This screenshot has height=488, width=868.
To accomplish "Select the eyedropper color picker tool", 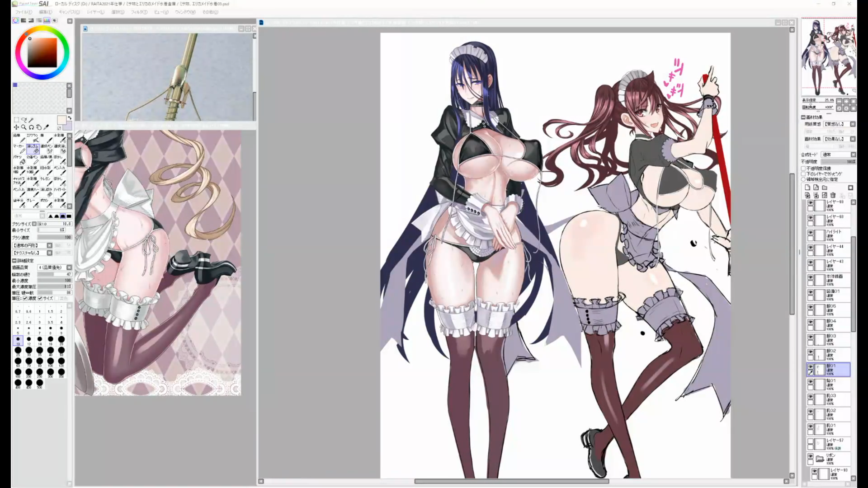I will tap(46, 127).
